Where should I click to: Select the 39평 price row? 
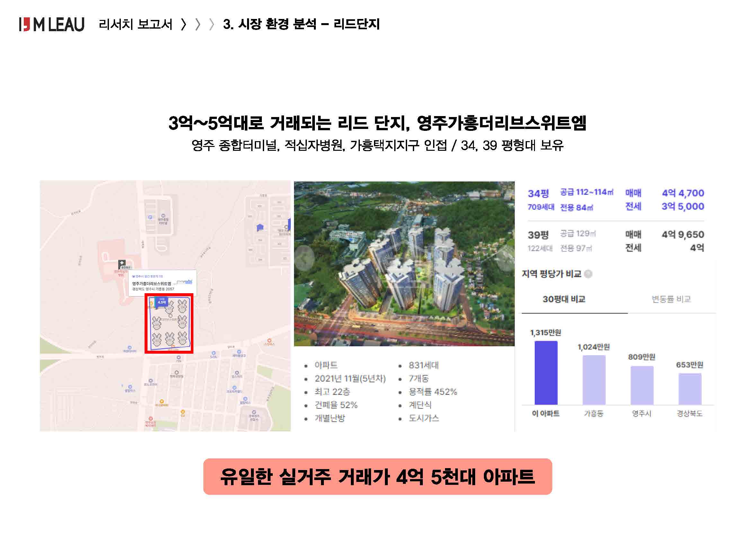[x=615, y=241]
